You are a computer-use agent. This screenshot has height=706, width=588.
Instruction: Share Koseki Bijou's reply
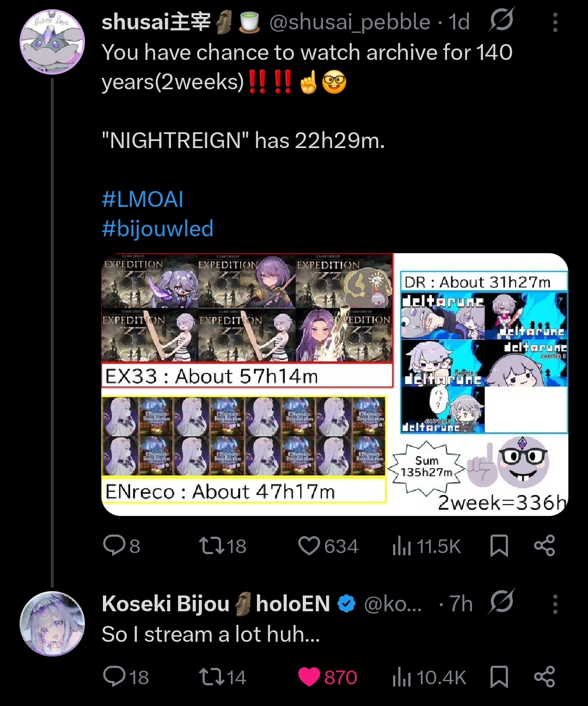pyautogui.click(x=544, y=677)
